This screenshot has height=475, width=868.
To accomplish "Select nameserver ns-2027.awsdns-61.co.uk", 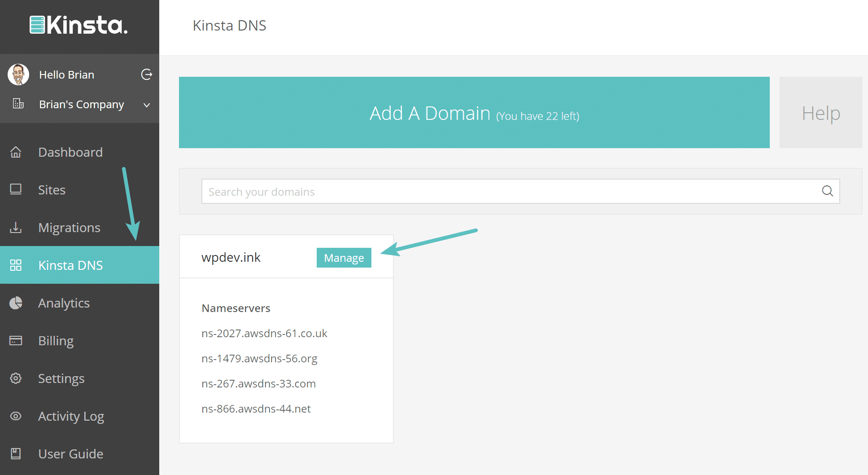I will pos(265,334).
